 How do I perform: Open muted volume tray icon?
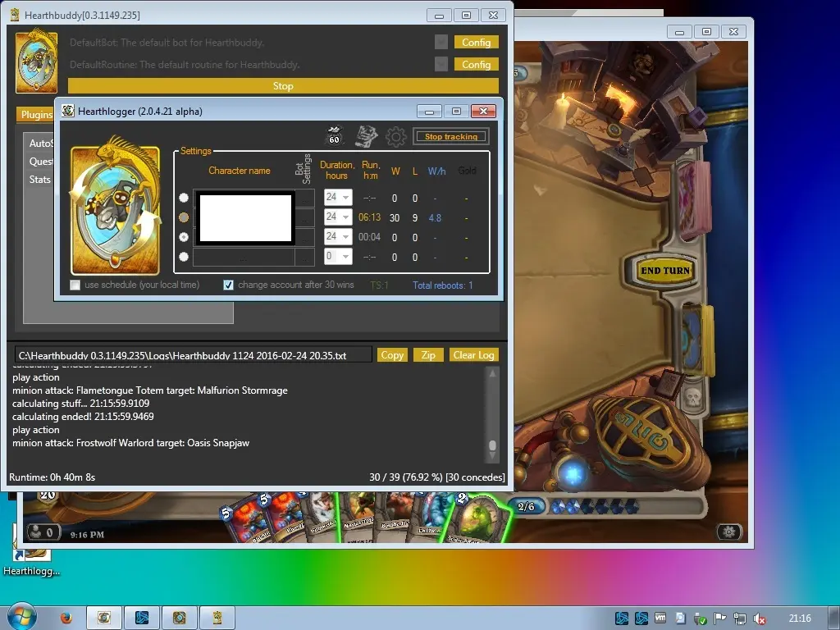[x=759, y=619]
